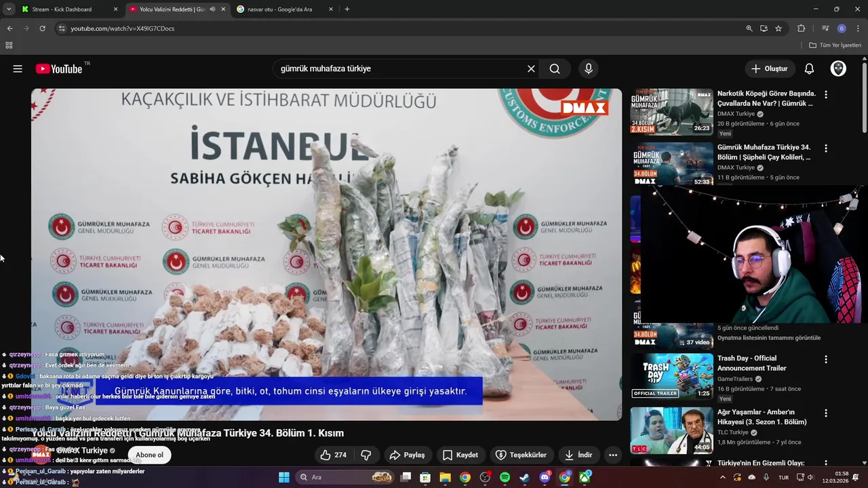The width and height of the screenshot is (868, 488).
Task: Open Chrome media control icon
Action: [825, 28]
